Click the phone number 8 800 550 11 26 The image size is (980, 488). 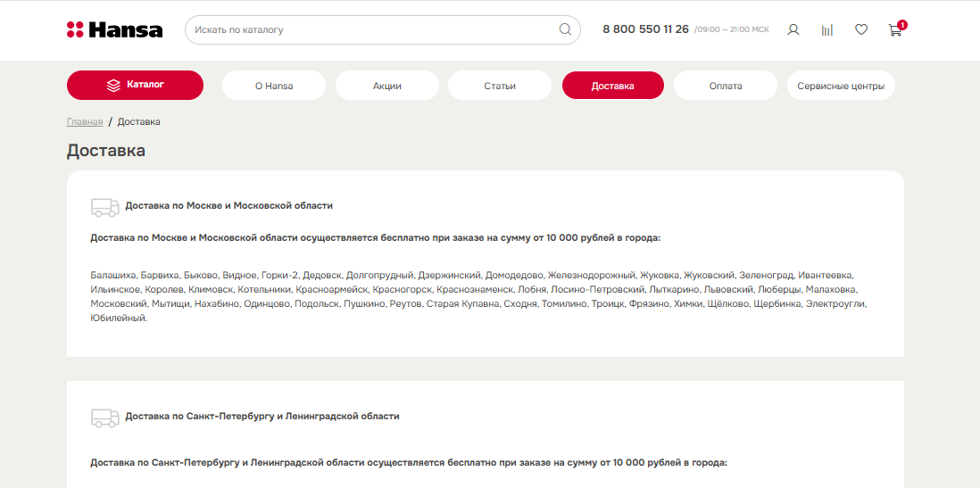tap(645, 29)
